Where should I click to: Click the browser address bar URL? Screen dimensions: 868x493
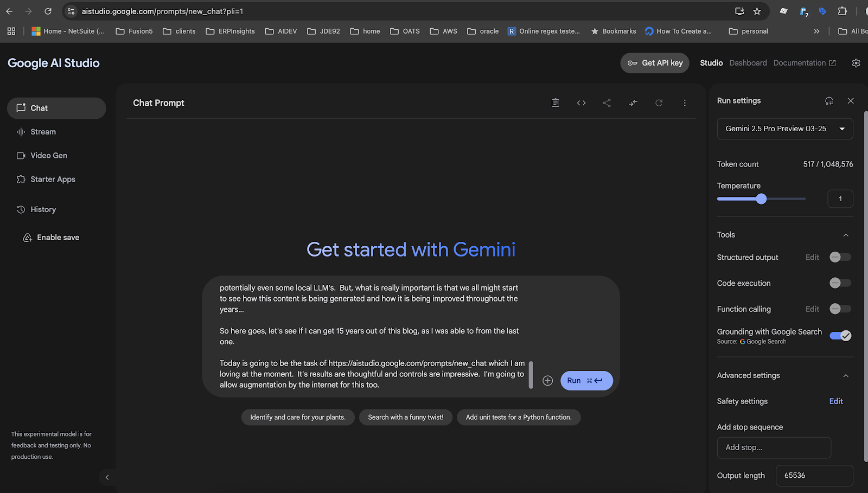pyautogui.click(x=162, y=11)
